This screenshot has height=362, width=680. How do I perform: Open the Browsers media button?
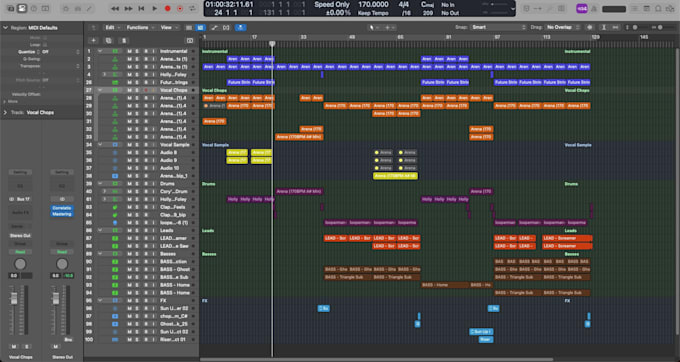[670, 8]
